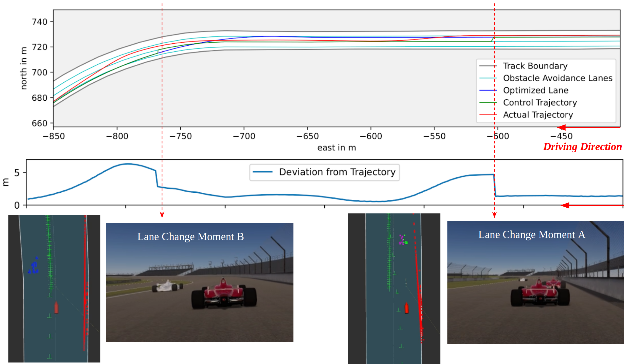Click the Lane Change Moment B title
This screenshot has width=628, height=364.
[x=190, y=236]
